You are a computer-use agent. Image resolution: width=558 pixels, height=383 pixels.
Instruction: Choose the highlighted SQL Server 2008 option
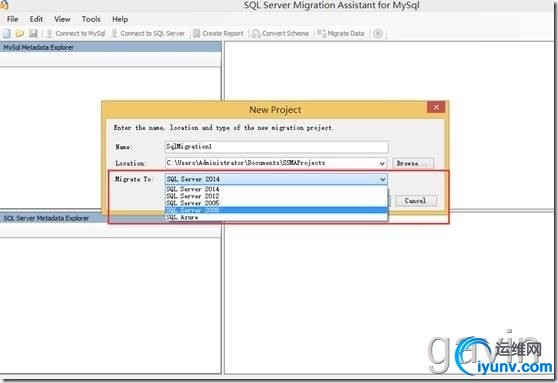277,210
